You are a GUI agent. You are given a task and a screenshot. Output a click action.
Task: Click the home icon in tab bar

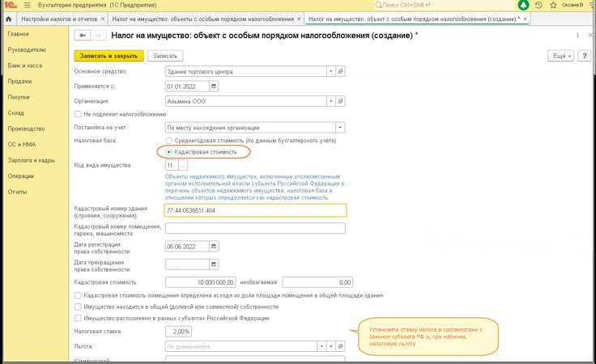click(x=8, y=18)
